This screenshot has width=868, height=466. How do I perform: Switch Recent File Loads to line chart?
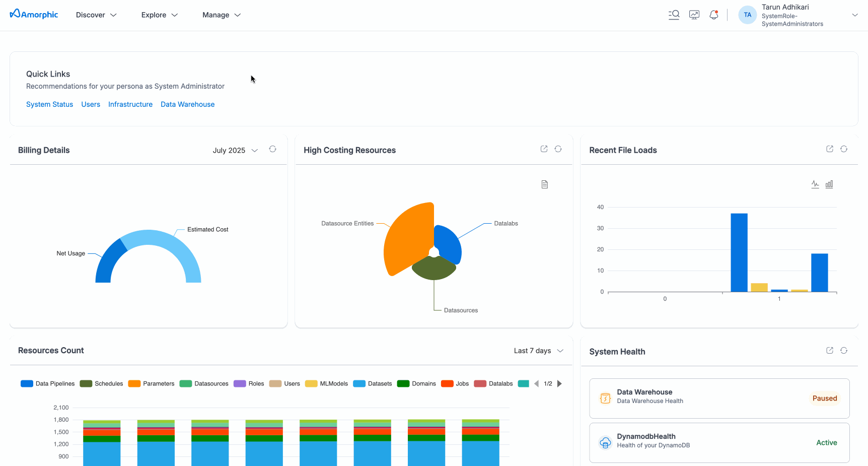815,184
